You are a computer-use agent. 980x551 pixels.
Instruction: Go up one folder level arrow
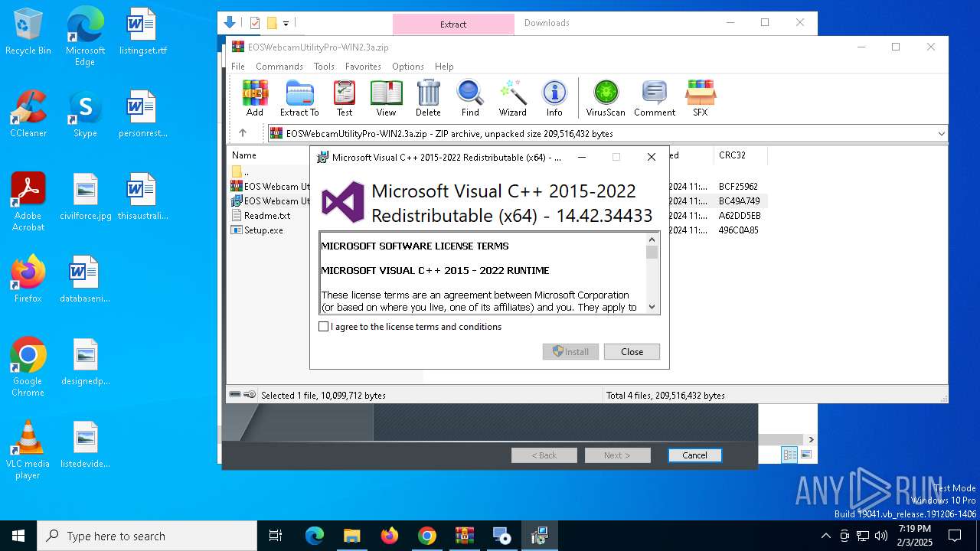243,133
